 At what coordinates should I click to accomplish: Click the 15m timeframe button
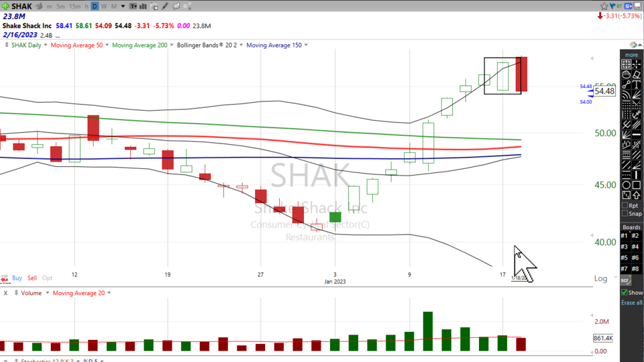click(74, 6)
